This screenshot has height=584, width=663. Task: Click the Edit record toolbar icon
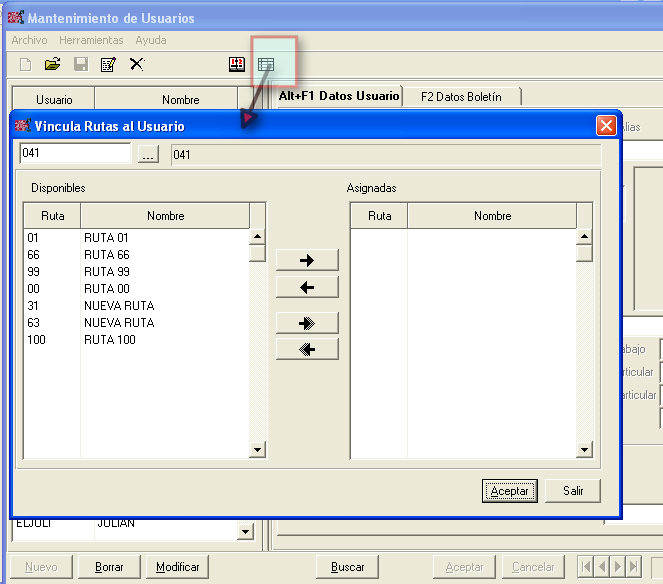[108, 64]
